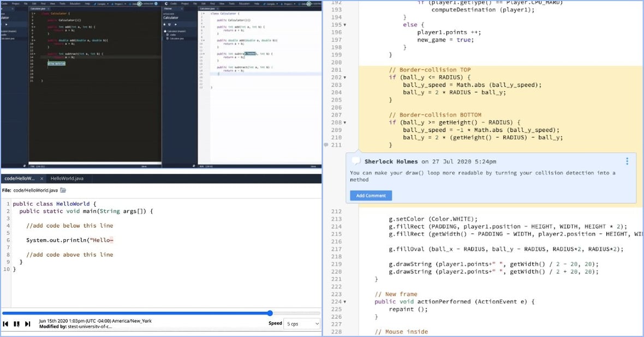Viewport: 644px width, 337px height.
Task: Click speech bubble icon before Sherlock Holmes
Action: (x=356, y=161)
